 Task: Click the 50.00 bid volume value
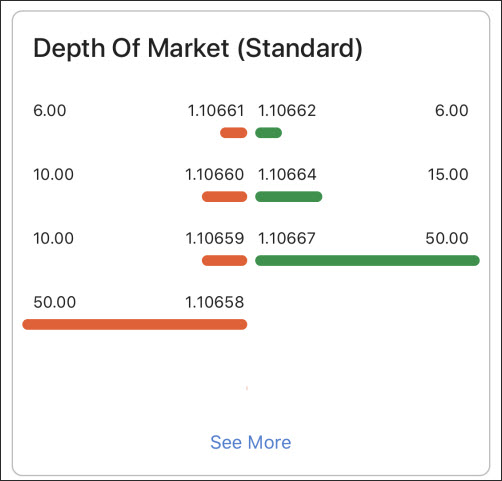(55, 302)
